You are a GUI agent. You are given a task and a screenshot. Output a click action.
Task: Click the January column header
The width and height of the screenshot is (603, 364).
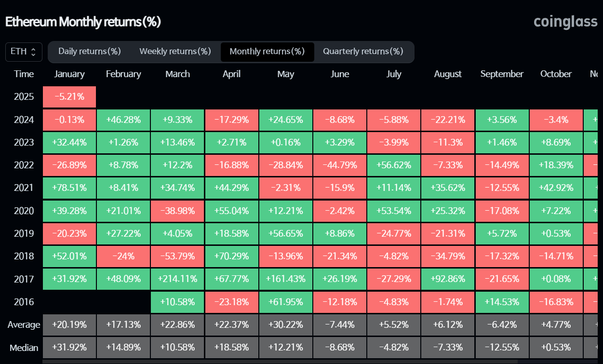click(69, 74)
